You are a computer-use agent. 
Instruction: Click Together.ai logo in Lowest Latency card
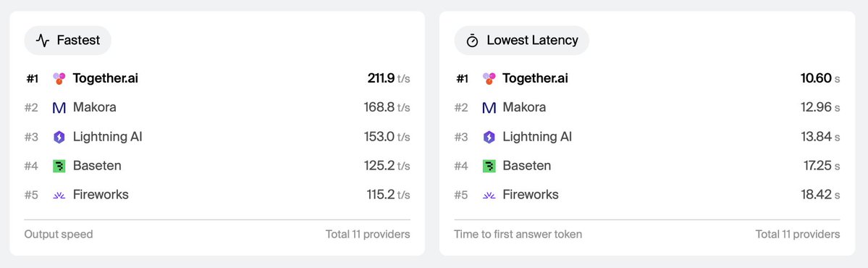pos(489,79)
